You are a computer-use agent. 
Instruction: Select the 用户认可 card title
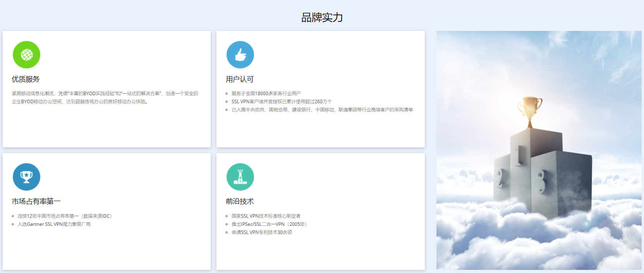point(240,79)
